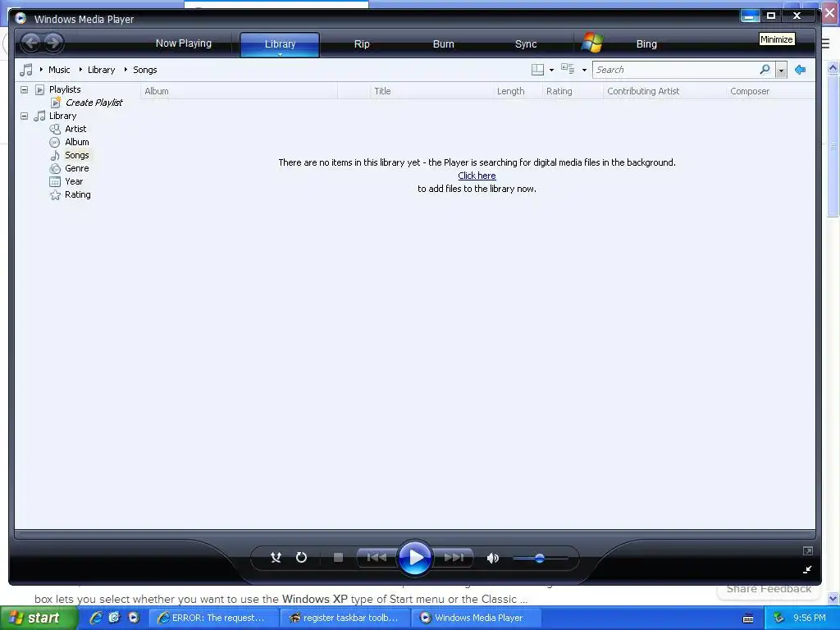Select Playlists in the navigation tree
This screenshot has width=840, height=630.
pyautogui.click(x=65, y=89)
